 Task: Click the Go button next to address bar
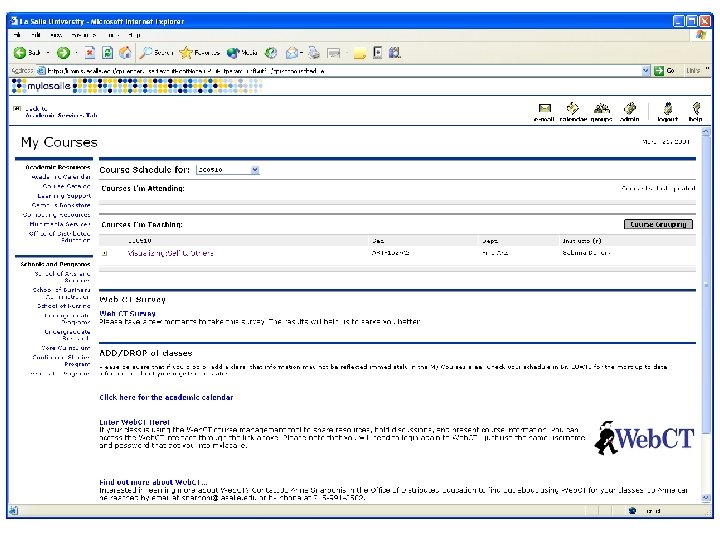pyautogui.click(x=665, y=71)
